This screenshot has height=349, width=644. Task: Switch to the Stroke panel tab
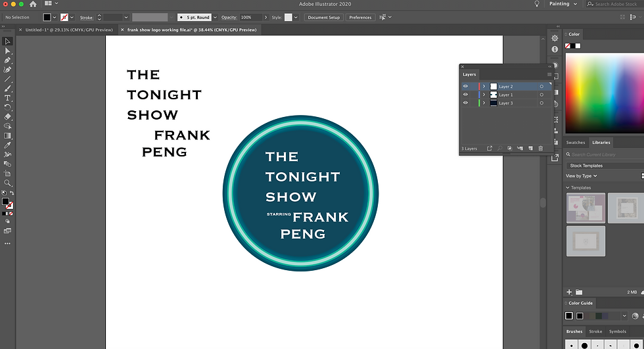(595, 331)
